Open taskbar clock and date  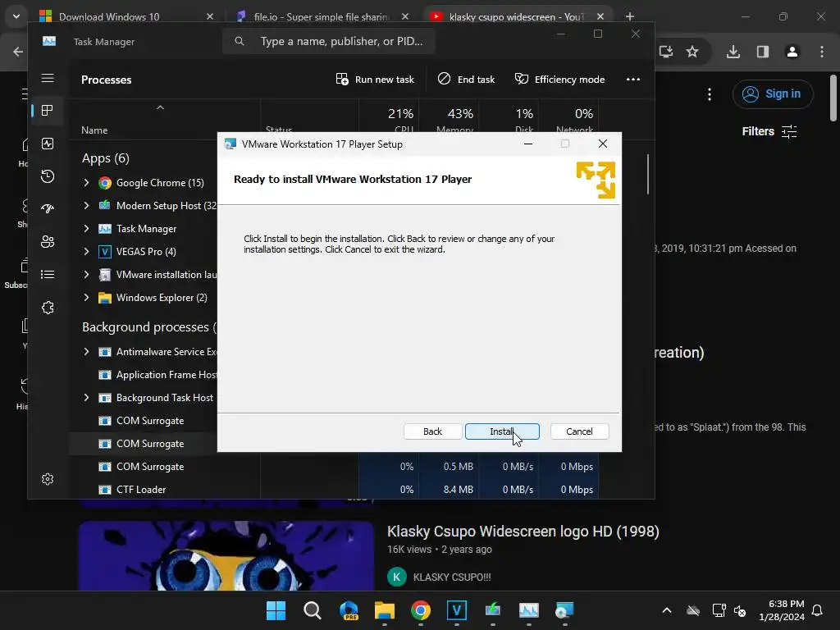pyautogui.click(x=782, y=610)
